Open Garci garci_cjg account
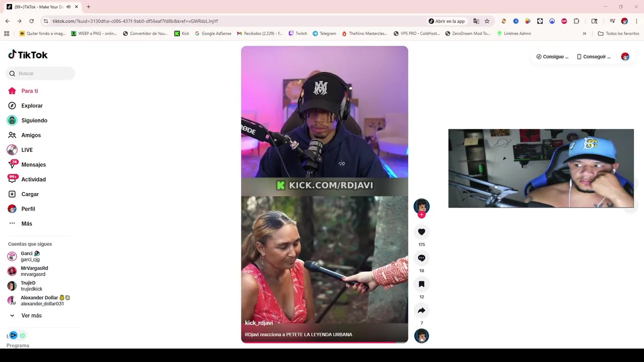Screen dimensions: 644x362 (30, 256)
